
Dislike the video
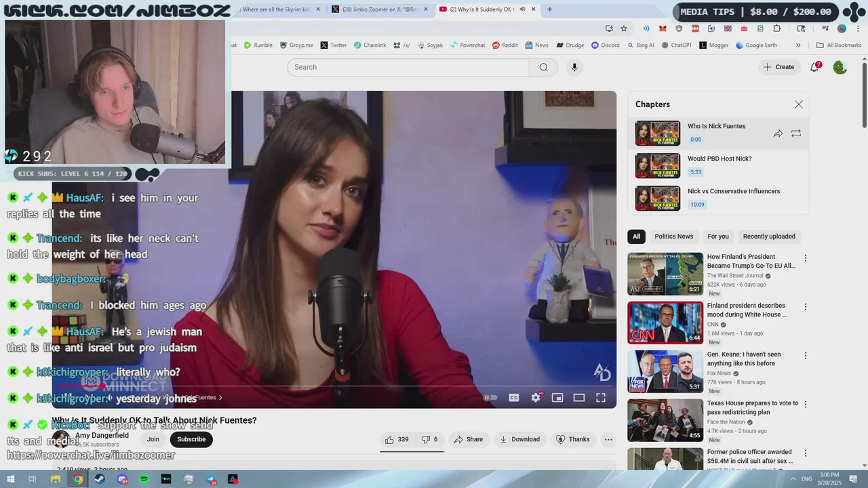point(429,439)
